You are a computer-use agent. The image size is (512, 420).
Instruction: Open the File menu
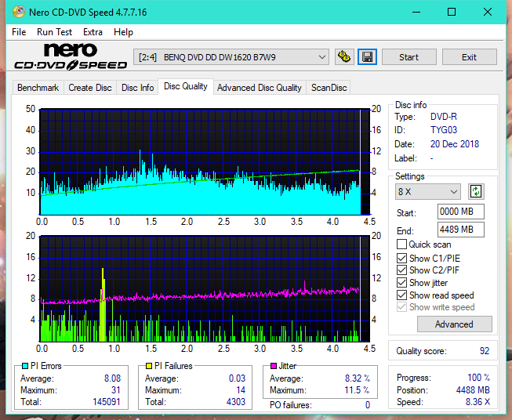[x=19, y=32]
